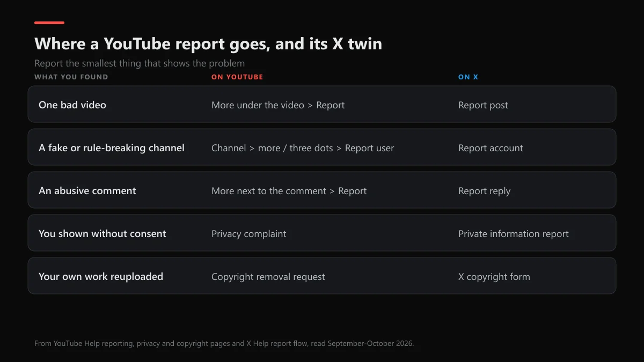The height and width of the screenshot is (362, 644).
Task: Click the footnote citing YouTube Help sources
Action: click(224, 343)
